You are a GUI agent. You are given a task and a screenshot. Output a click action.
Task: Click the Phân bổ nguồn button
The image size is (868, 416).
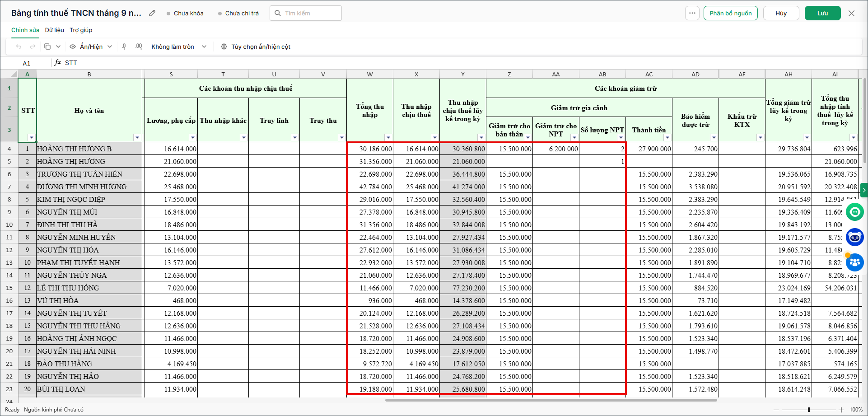click(730, 13)
